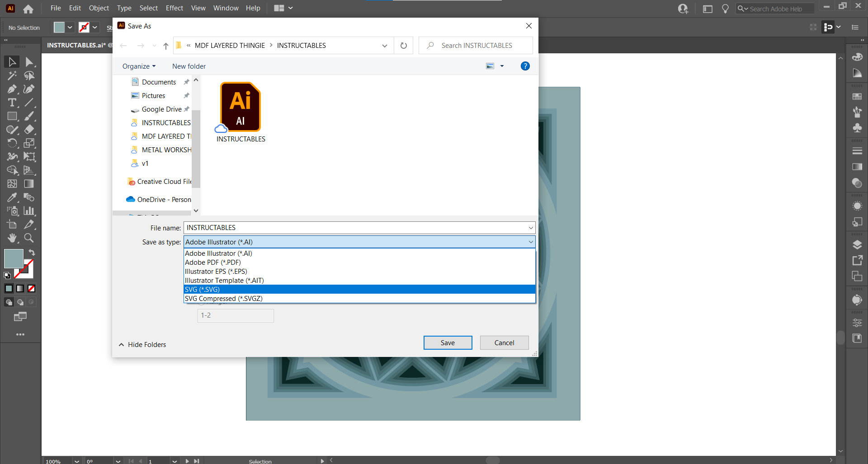Select the Zoom tool

[29, 238]
